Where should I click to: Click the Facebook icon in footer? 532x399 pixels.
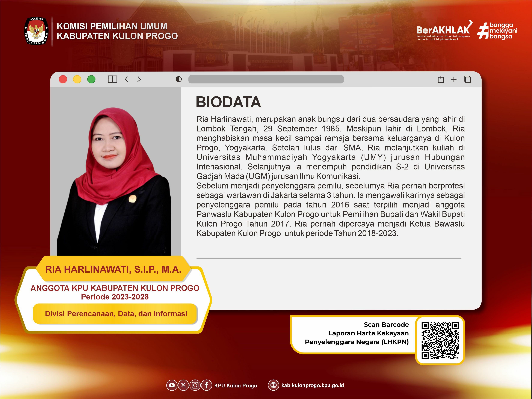207,385
